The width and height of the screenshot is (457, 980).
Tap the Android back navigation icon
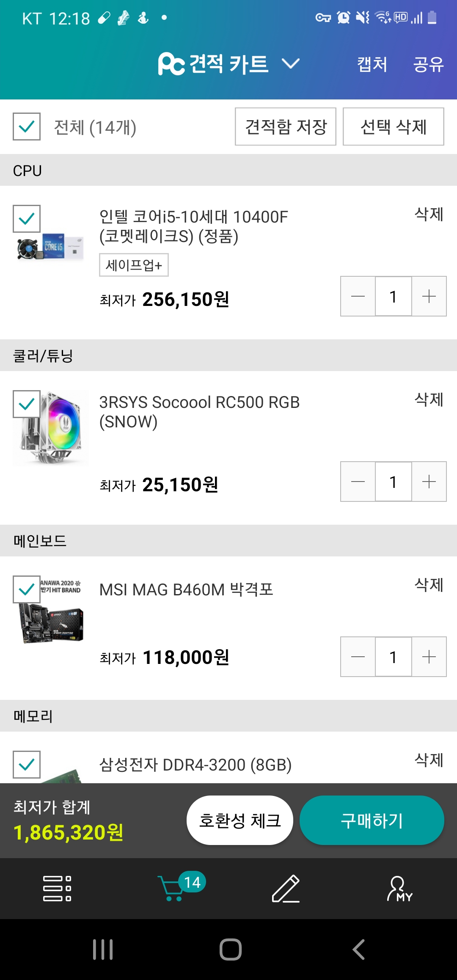358,949
